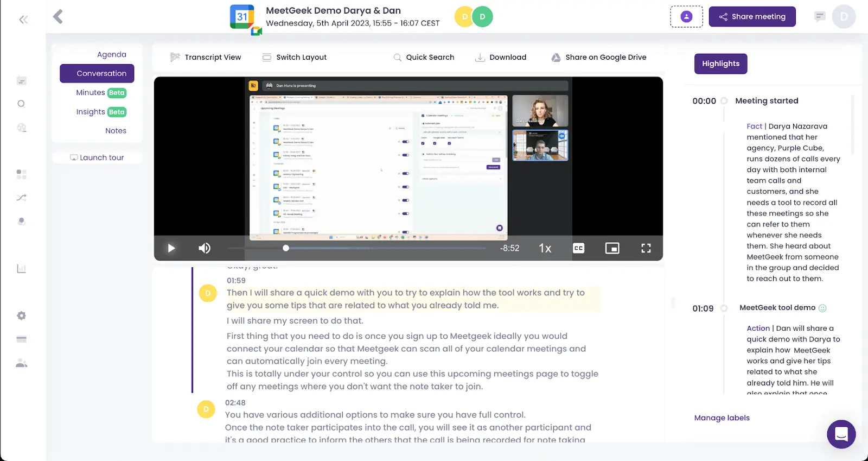The width and height of the screenshot is (868, 461).
Task: Open the four-squares apps icon in sidebar
Action: (22, 174)
